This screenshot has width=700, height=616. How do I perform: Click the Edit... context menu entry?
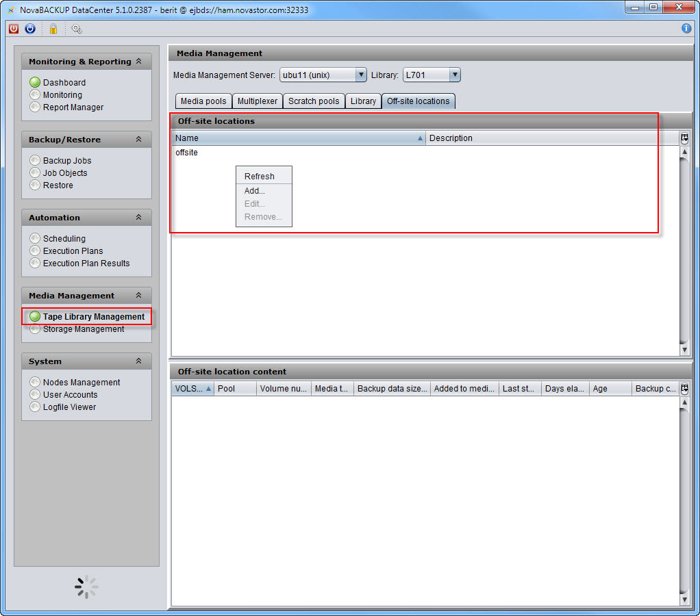point(264,204)
